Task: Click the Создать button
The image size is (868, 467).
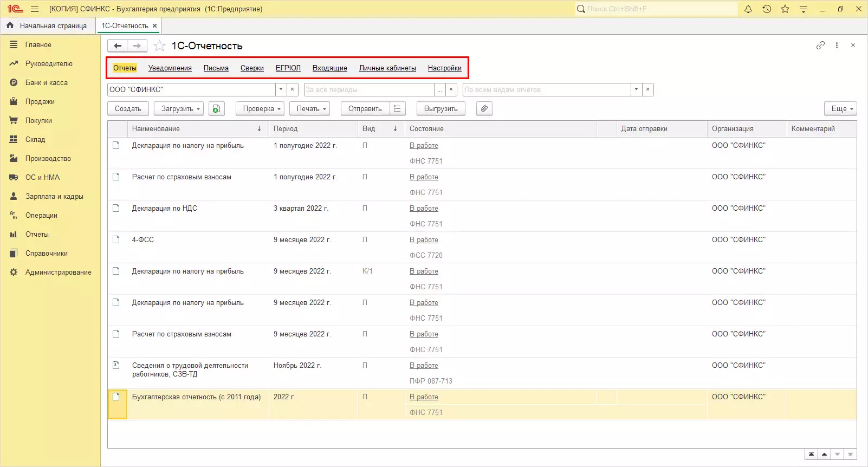Action: [128, 109]
